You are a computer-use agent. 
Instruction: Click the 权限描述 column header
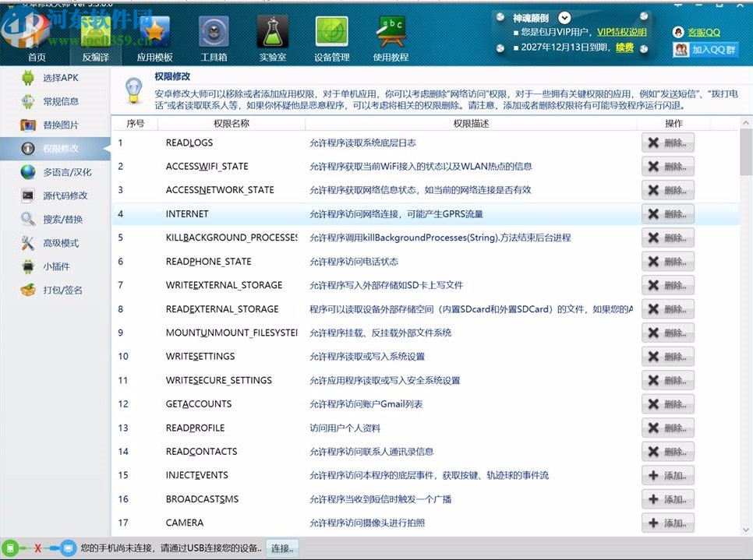point(471,123)
